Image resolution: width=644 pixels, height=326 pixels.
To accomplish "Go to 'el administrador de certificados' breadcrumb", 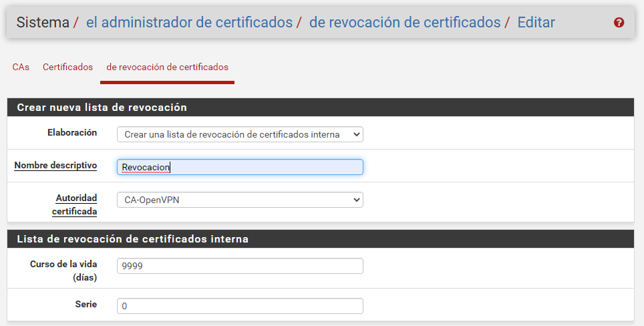I will click(x=189, y=23).
